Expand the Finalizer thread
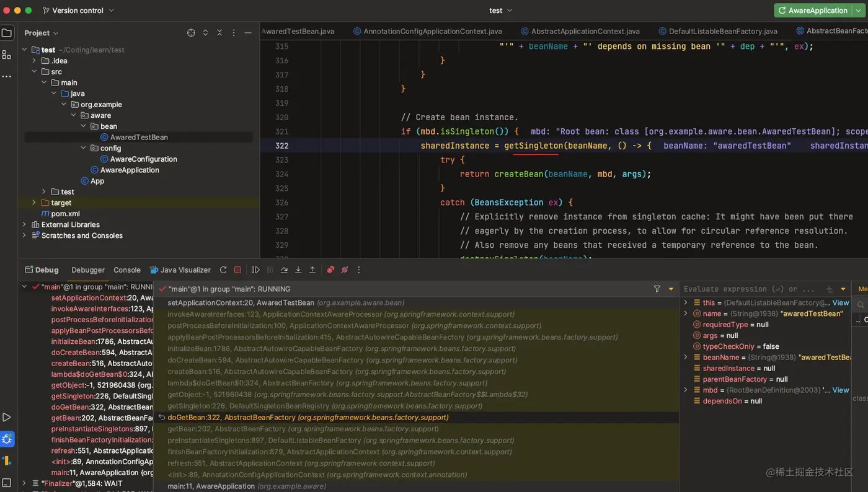This screenshot has height=492, width=868. pos(24,483)
